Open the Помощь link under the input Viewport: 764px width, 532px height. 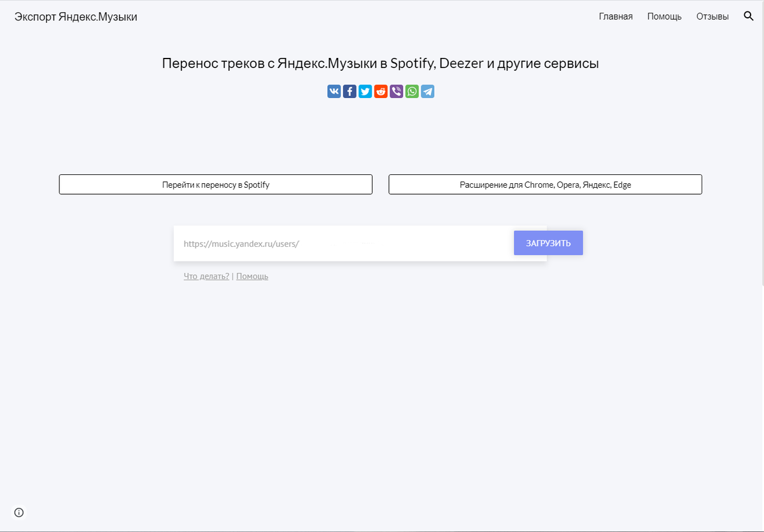pyautogui.click(x=252, y=276)
